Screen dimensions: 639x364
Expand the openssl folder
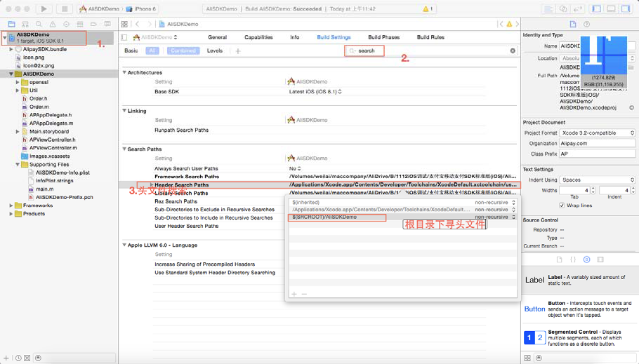tap(18, 82)
